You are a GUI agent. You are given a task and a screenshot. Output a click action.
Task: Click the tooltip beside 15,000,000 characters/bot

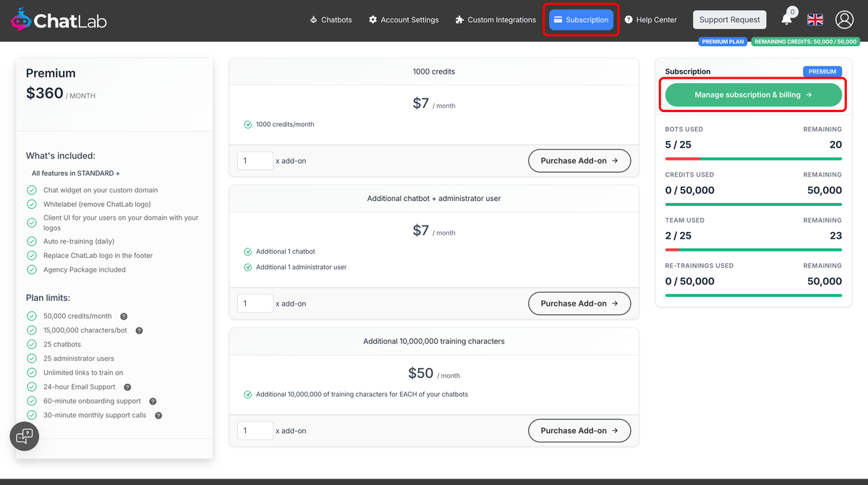(139, 330)
